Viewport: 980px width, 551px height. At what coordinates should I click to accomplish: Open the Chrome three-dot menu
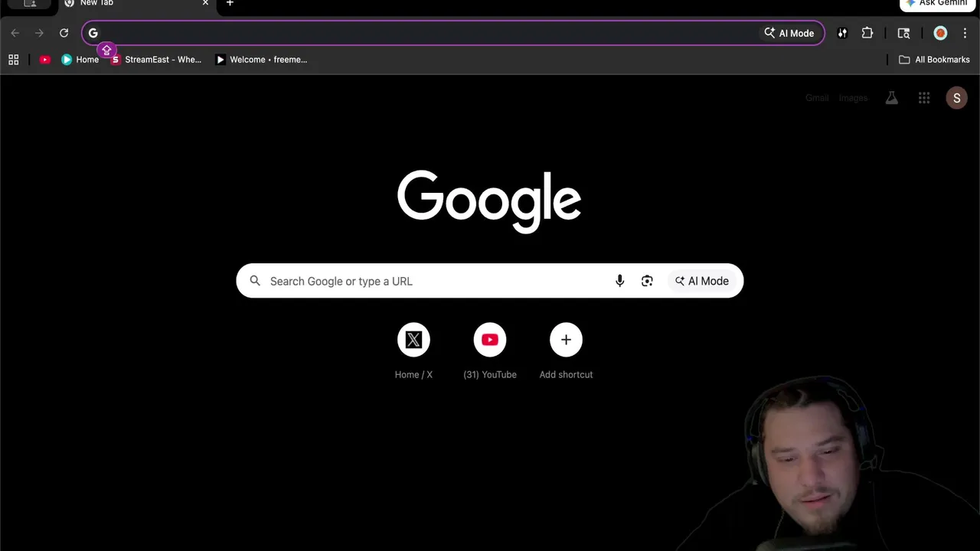coord(965,33)
